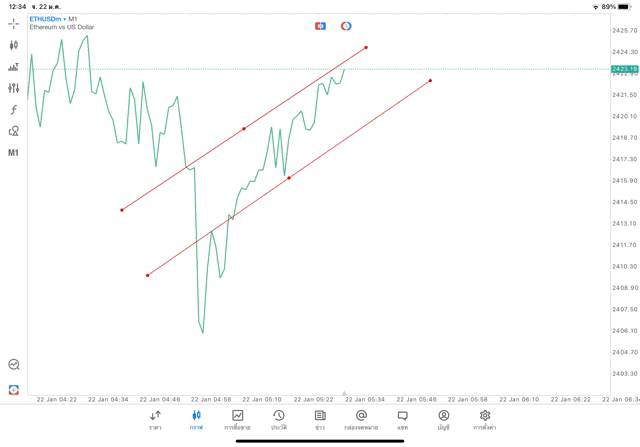Open the drawing objects shapes tool

pyautogui.click(x=14, y=131)
